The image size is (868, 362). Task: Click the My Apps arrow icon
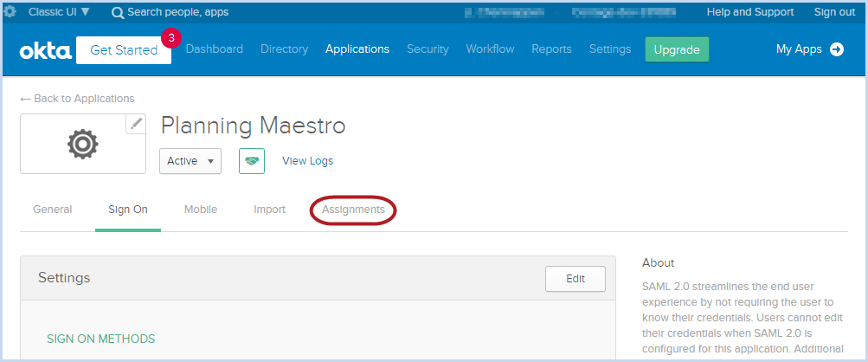coord(837,49)
